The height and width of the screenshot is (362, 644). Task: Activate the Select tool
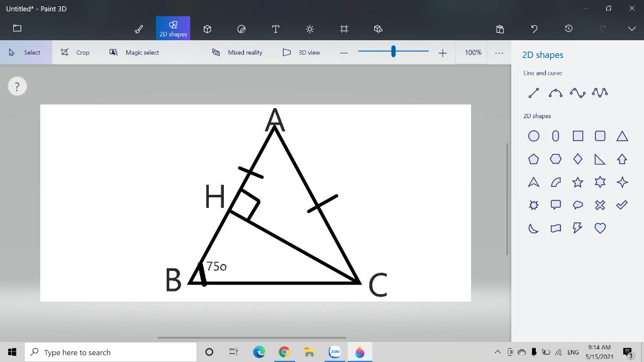coord(26,52)
